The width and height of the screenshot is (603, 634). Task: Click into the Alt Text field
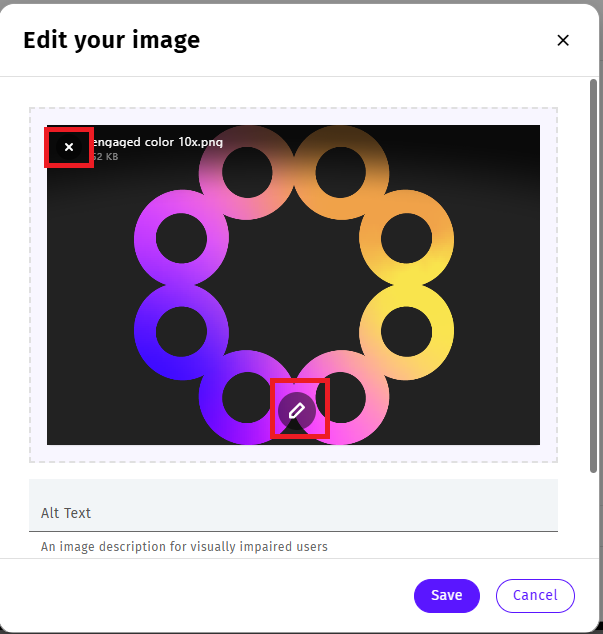293,506
